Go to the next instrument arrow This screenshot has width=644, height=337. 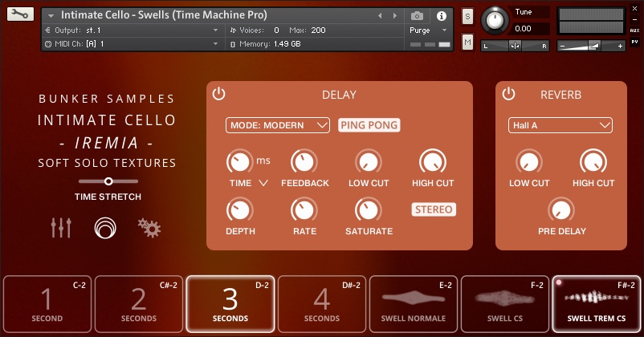click(393, 15)
